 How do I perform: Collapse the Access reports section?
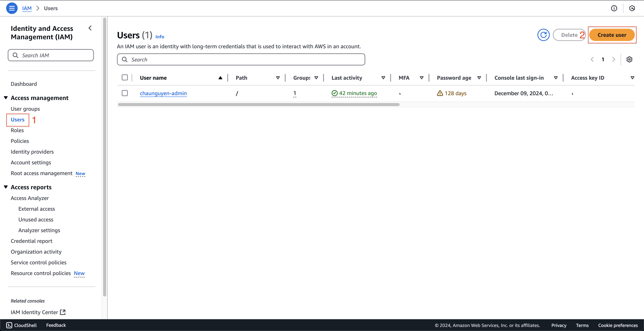6,187
